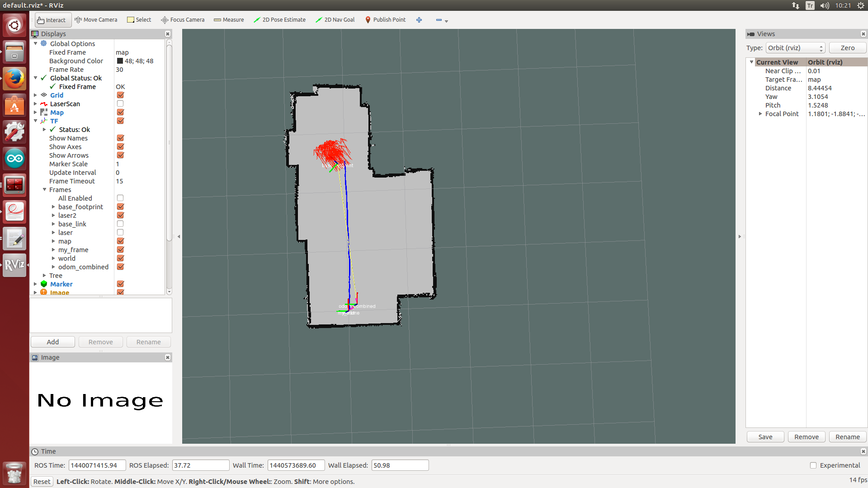Viewport: 868px width, 488px height.
Task: Collapse the right Views panel arrow handle
Action: pyautogui.click(x=740, y=236)
